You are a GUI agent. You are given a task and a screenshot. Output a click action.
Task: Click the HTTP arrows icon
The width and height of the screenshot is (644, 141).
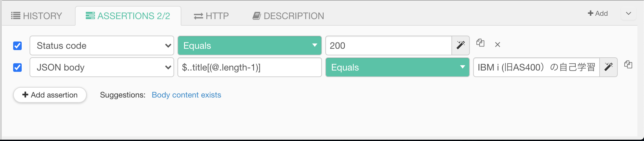[198, 16]
